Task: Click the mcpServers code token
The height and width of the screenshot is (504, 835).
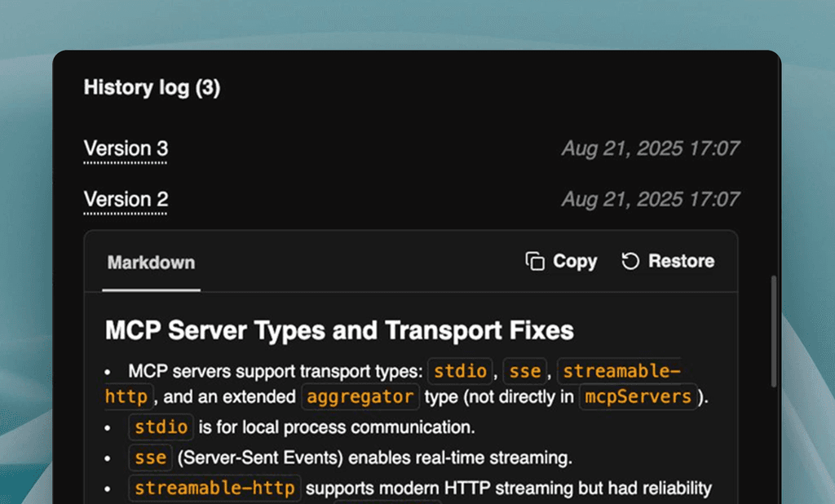Action: 637,397
